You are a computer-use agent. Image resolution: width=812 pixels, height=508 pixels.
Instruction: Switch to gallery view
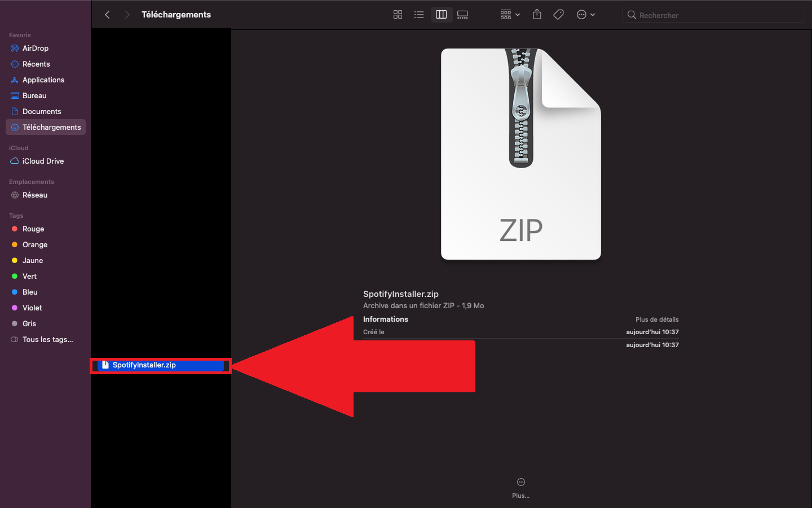point(463,15)
